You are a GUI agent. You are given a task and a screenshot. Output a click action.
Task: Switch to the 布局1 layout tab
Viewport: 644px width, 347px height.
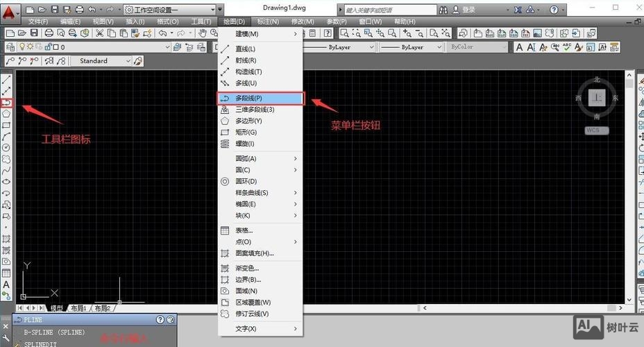79,307
